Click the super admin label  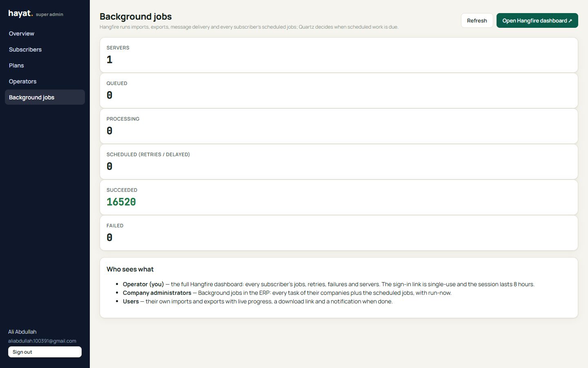pos(49,14)
